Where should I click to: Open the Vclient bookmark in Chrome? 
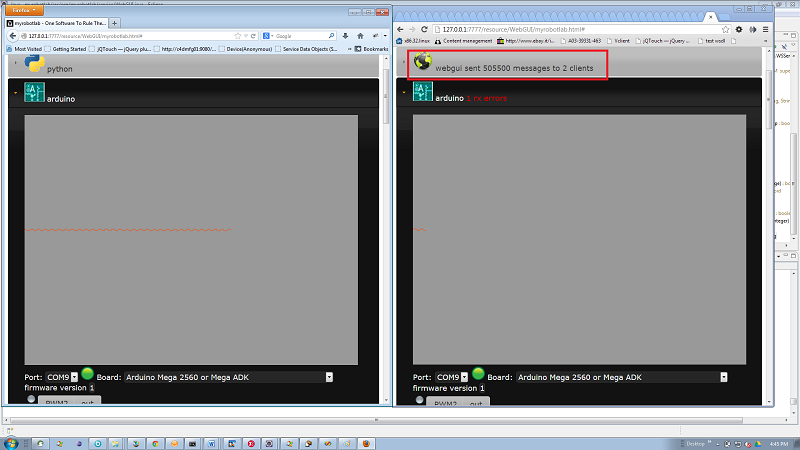[x=618, y=41]
